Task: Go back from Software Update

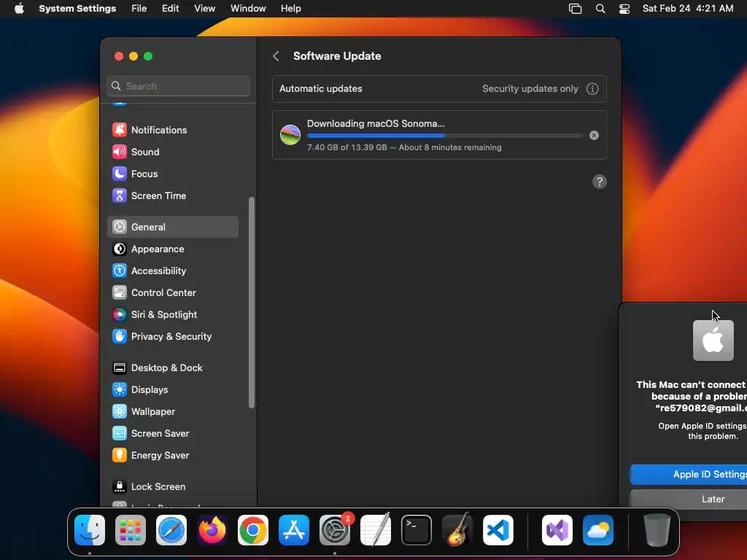Action: click(276, 56)
